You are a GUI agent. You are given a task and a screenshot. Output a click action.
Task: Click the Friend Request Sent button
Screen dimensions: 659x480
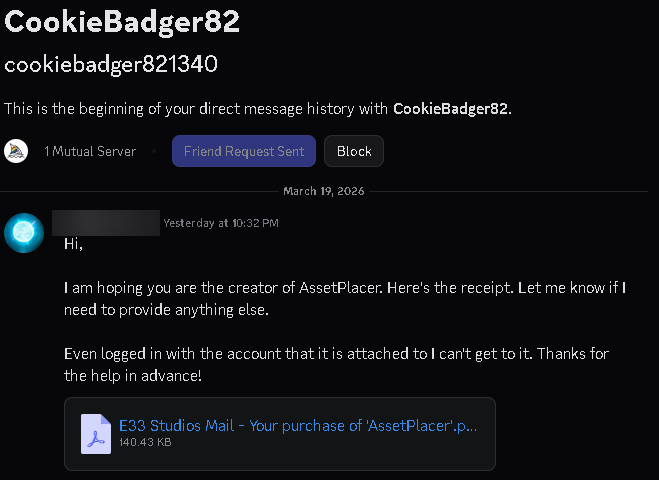click(244, 151)
